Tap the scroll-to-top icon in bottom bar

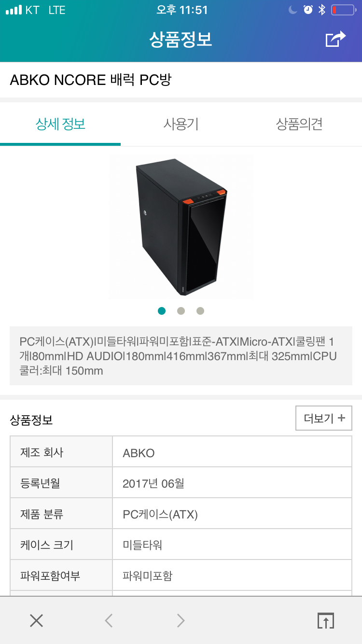pyautogui.click(x=326, y=620)
